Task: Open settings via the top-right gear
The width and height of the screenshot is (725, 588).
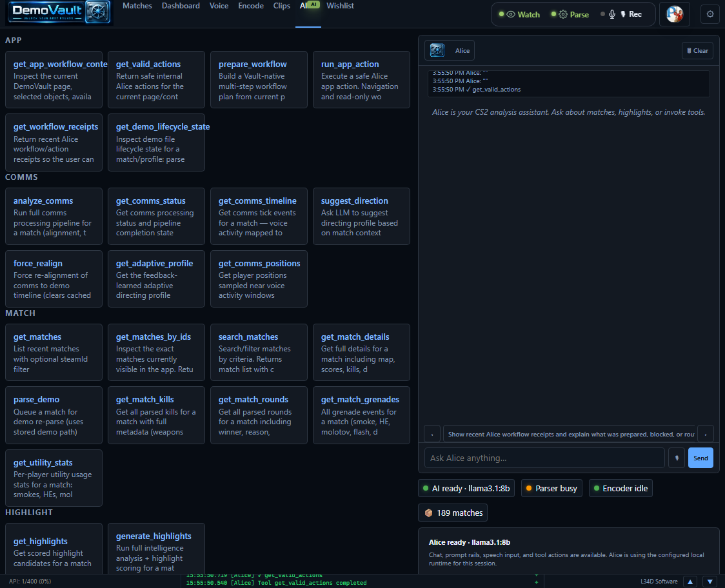Action: [710, 14]
